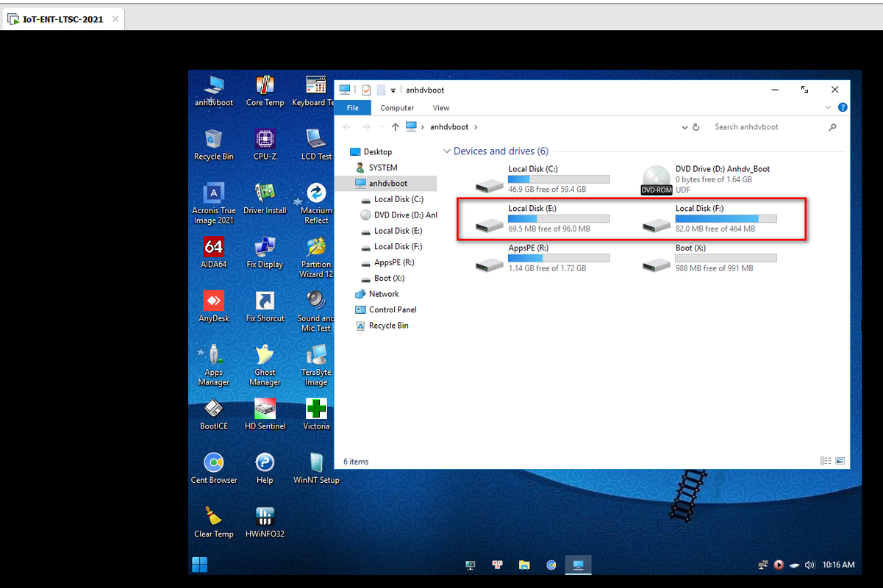883x588 pixels.
Task: Open Network in the navigation pane
Action: point(383,294)
